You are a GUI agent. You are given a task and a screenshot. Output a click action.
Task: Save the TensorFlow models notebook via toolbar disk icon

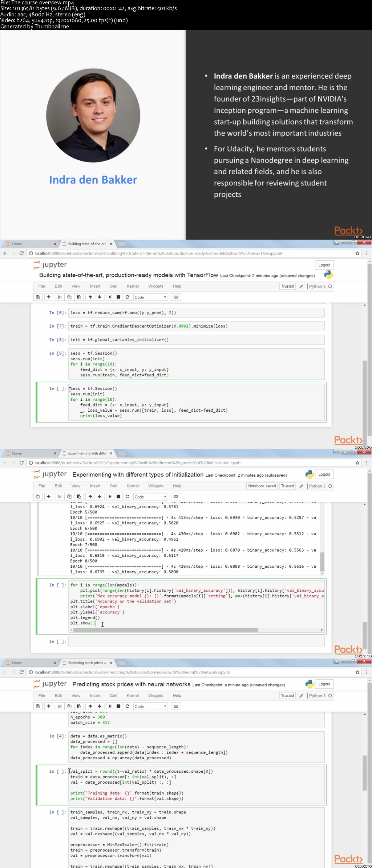point(38,297)
